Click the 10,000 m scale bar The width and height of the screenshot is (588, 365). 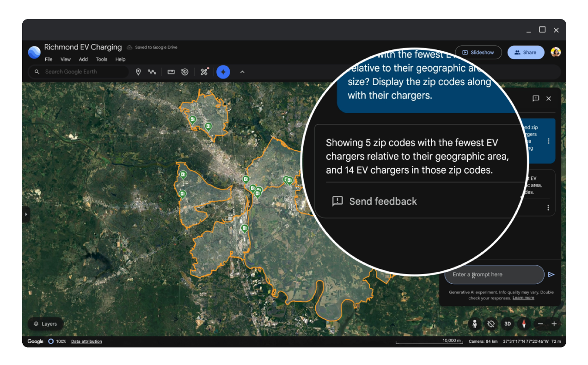tap(429, 341)
